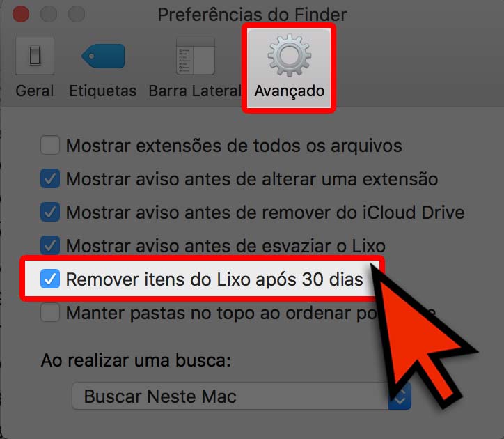Switch to the Geral tab label
Viewport: 504px width, 439px height.
35,91
